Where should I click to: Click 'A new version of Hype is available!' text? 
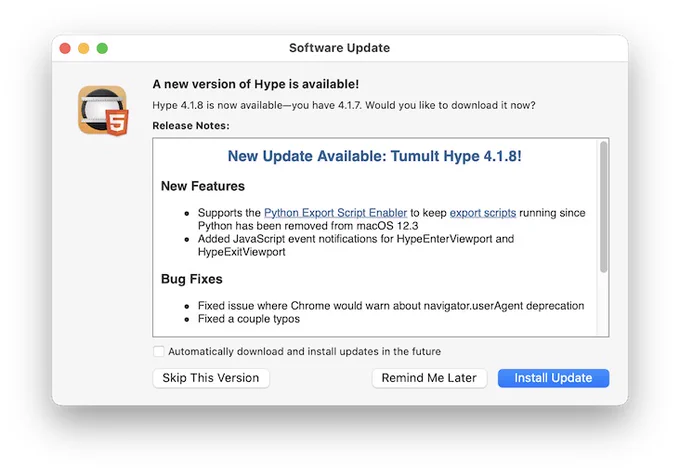pyautogui.click(x=255, y=84)
